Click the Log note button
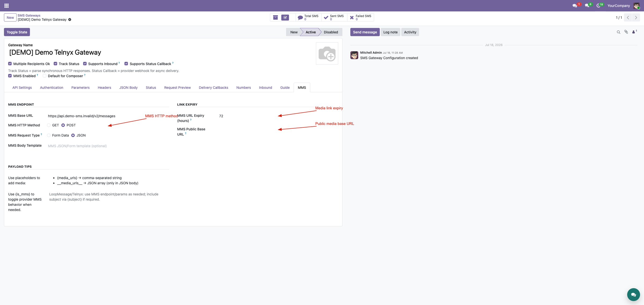The height and width of the screenshot is (305, 644). pyautogui.click(x=390, y=32)
